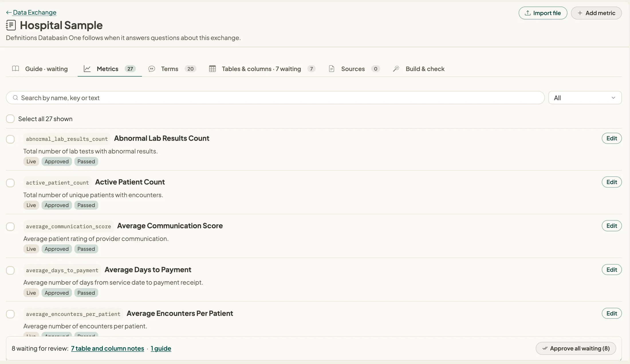The image size is (630, 364).
Task: Open the Build & check tab
Action: point(419,69)
